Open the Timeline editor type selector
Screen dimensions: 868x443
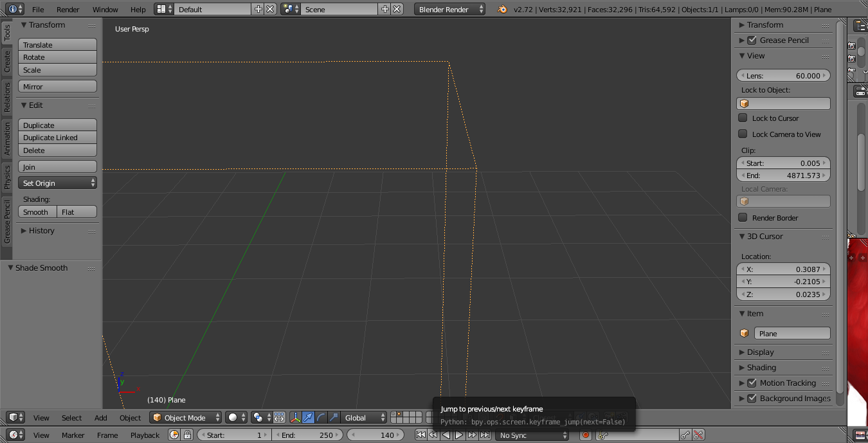[15, 435]
